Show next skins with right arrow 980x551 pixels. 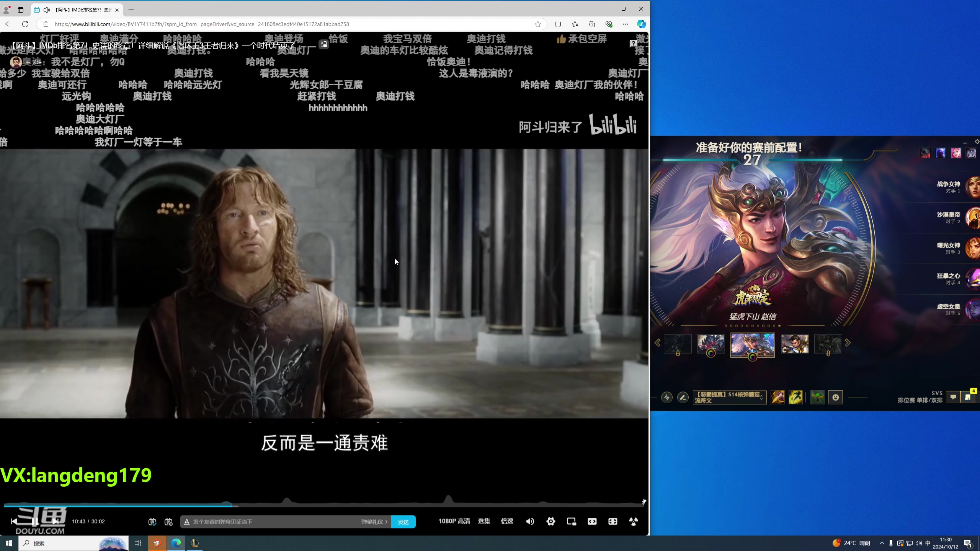[848, 343]
